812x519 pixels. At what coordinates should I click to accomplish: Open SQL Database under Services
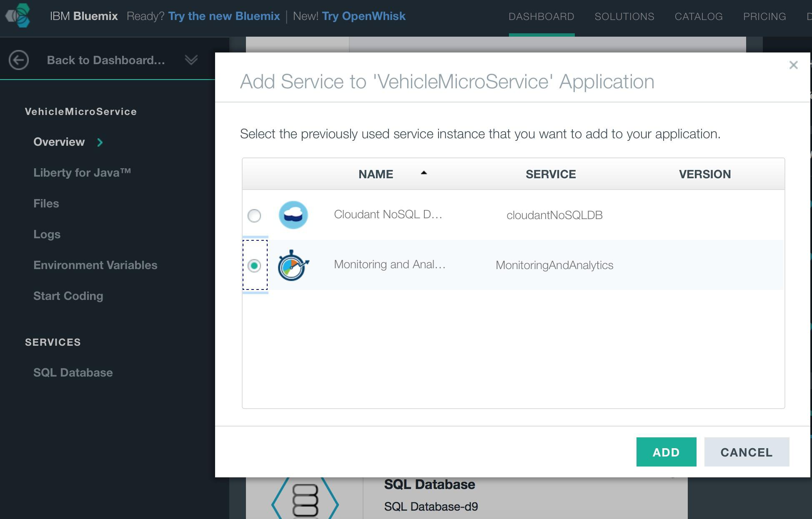click(x=73, y=373)
